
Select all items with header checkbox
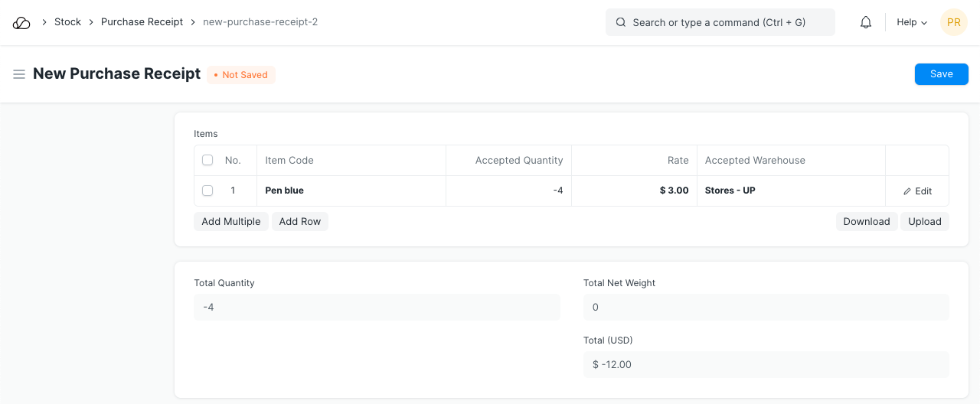click(x=207, y=161)
